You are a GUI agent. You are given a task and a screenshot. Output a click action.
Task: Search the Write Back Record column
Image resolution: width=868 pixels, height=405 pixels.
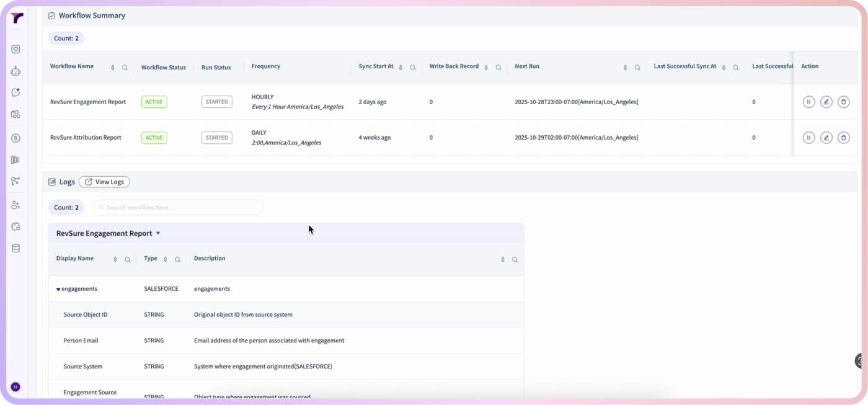coord(498,68)
